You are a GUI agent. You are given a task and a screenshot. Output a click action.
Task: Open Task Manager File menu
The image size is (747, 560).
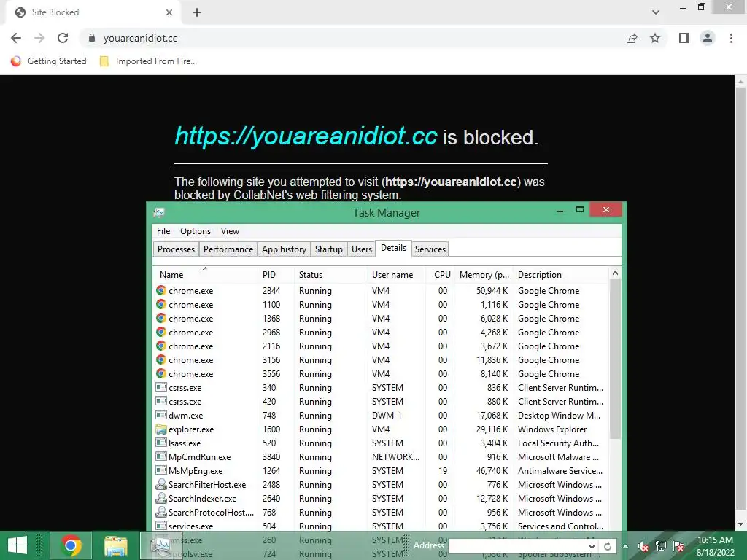point(163,231)
